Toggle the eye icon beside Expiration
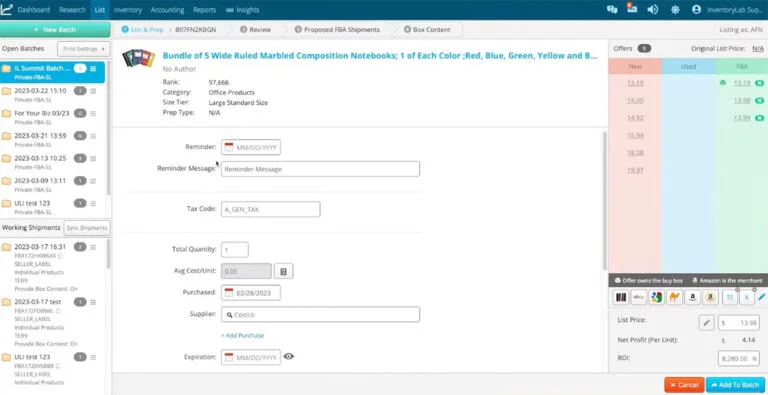This screenshot has width=768, height=395. click(x=289, y=356)
